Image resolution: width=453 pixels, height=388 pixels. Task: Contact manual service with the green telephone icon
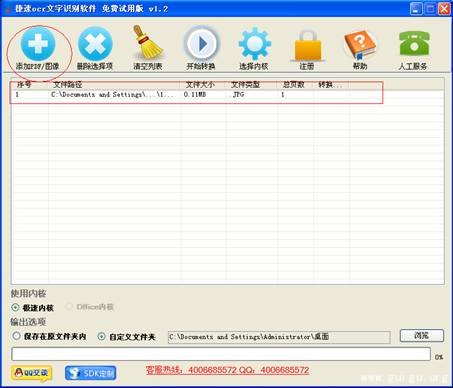pyautogui.click(x=414, y=43)
